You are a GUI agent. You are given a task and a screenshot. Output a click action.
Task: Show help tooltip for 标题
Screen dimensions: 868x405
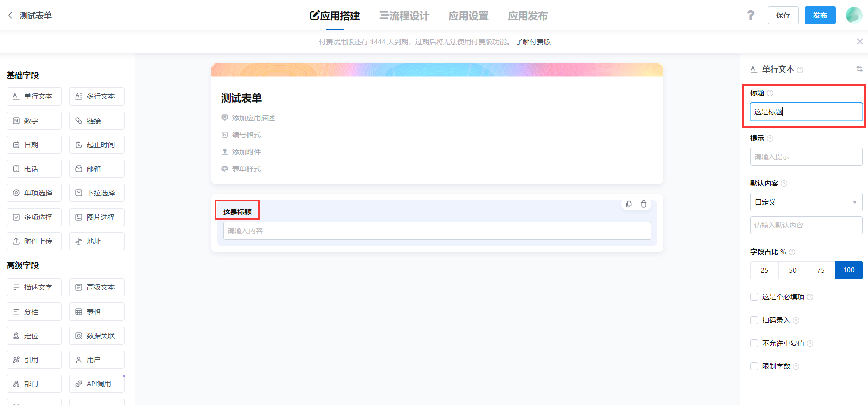770,93
